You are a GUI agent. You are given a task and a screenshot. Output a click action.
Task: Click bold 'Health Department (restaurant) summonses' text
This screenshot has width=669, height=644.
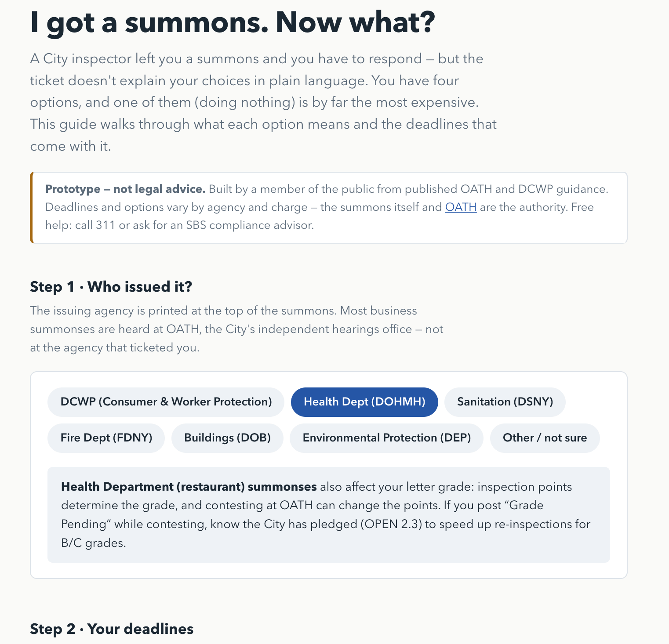click(189, 487)
